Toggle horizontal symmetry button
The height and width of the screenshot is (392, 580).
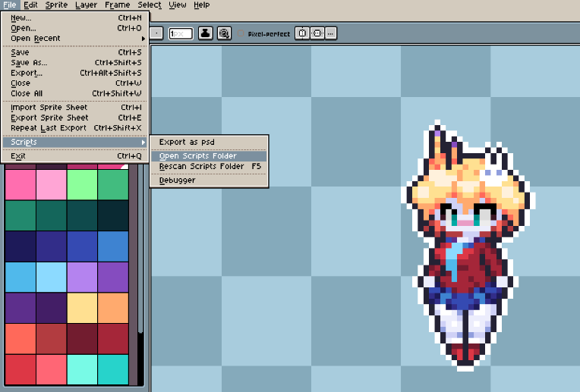click(x=302, y=33)
